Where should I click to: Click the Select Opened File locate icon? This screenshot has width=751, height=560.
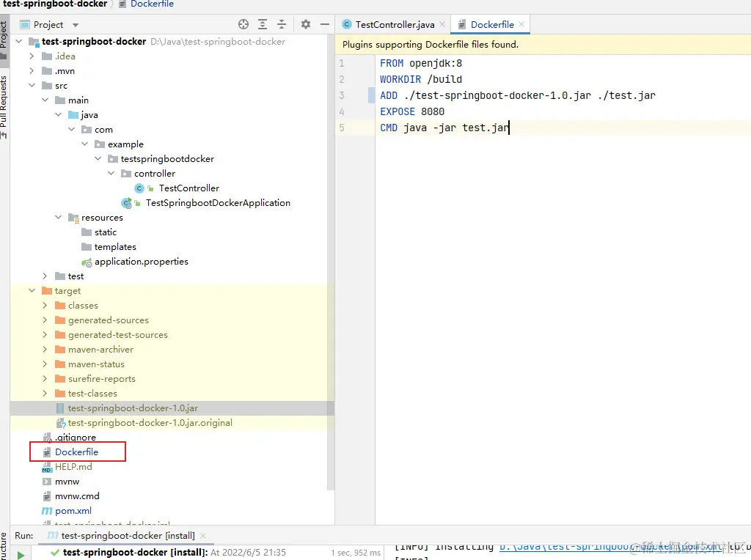(x=243, y=24)
